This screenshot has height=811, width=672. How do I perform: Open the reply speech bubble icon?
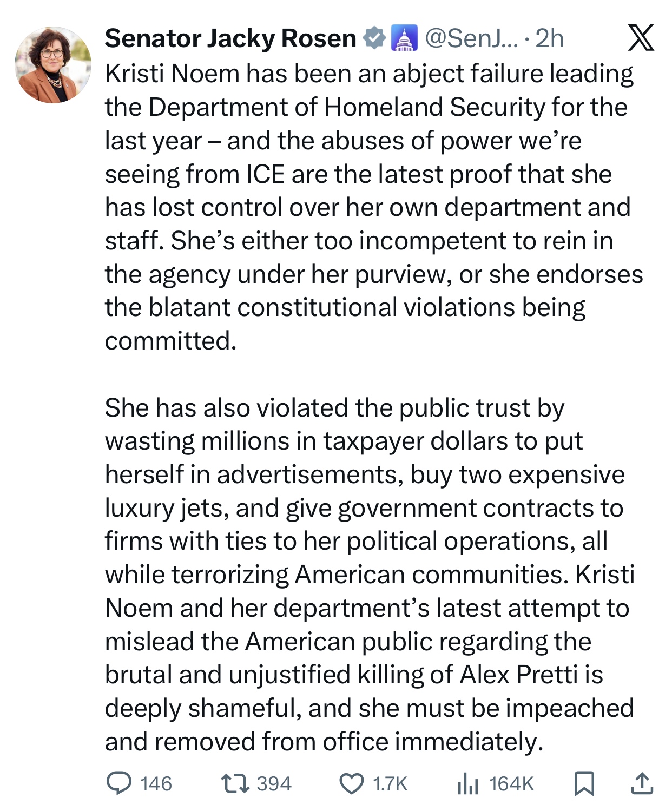pyautogui.click(x=118, y=783)
